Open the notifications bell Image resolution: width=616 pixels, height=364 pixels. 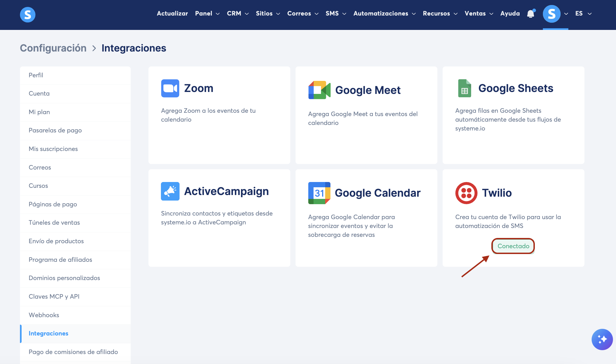point(531,14)
